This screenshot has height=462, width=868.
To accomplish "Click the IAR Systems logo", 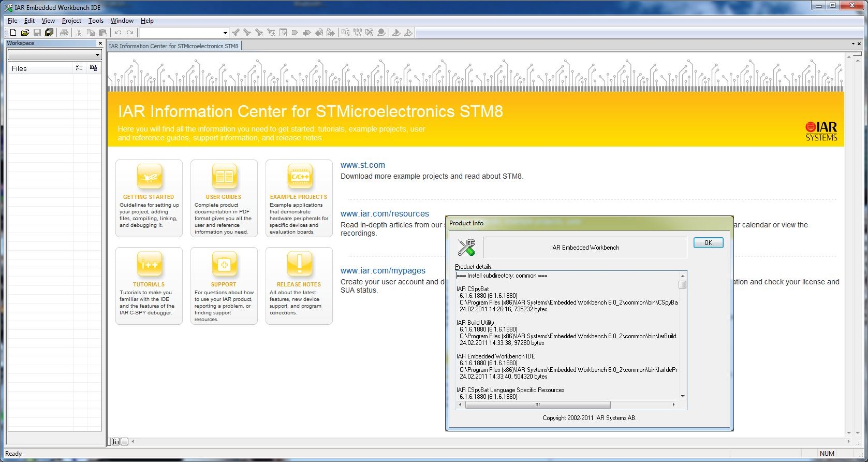I will 821,132.
